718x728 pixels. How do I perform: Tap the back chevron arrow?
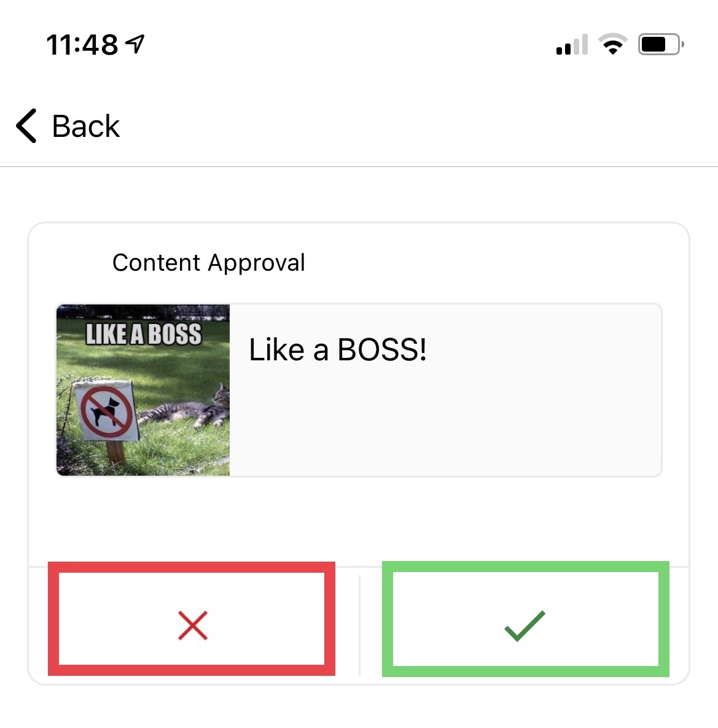26,126
